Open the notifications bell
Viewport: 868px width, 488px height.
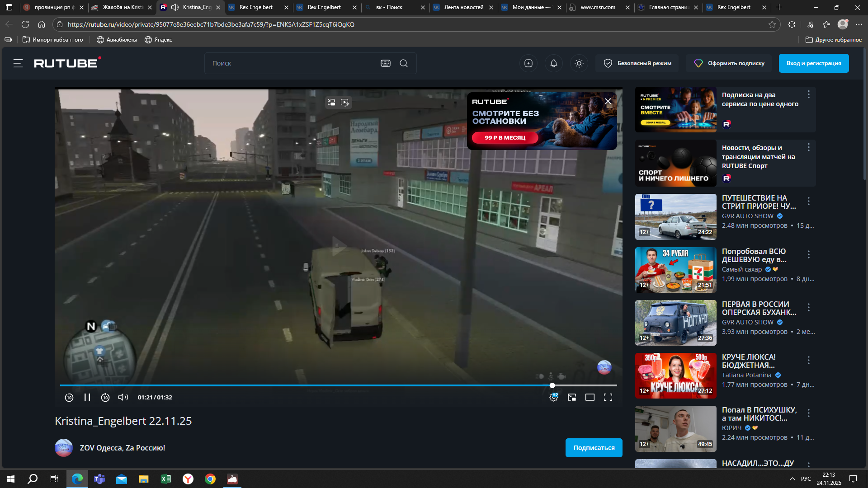point(554,63)
